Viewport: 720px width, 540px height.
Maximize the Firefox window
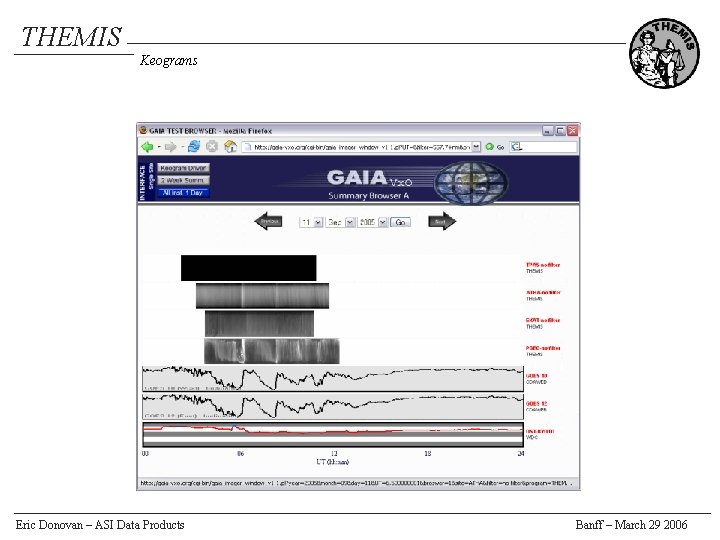560,131
